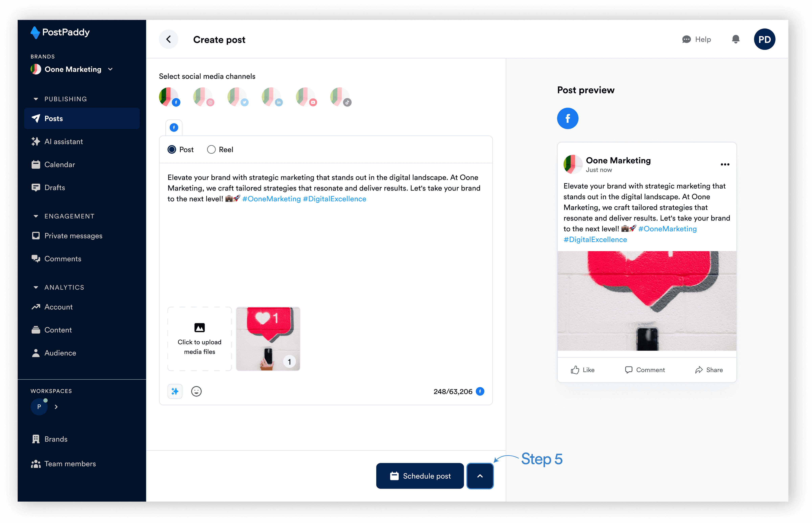This screenshot has width=812, height=523.
Task: Toggle the Facebook channel avatar selection
Action: 169,97
